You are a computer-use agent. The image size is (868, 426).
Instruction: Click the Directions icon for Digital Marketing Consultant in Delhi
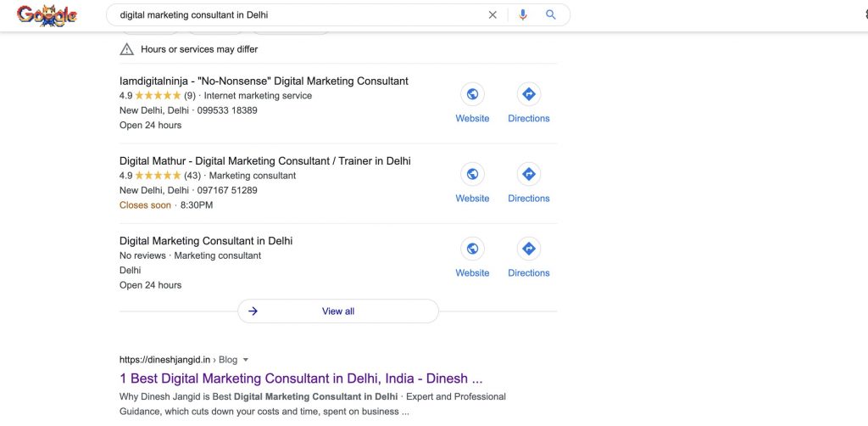point(529,249)
